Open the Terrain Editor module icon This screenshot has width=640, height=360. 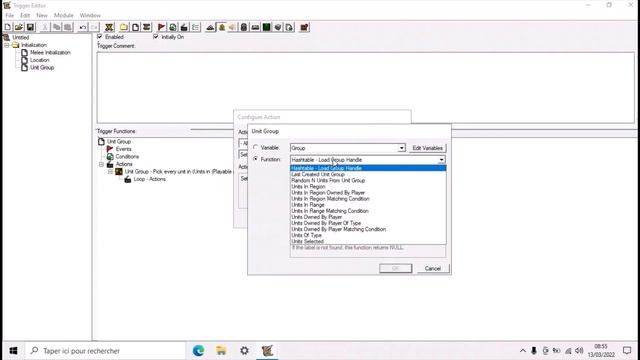(x=210, y=27)
